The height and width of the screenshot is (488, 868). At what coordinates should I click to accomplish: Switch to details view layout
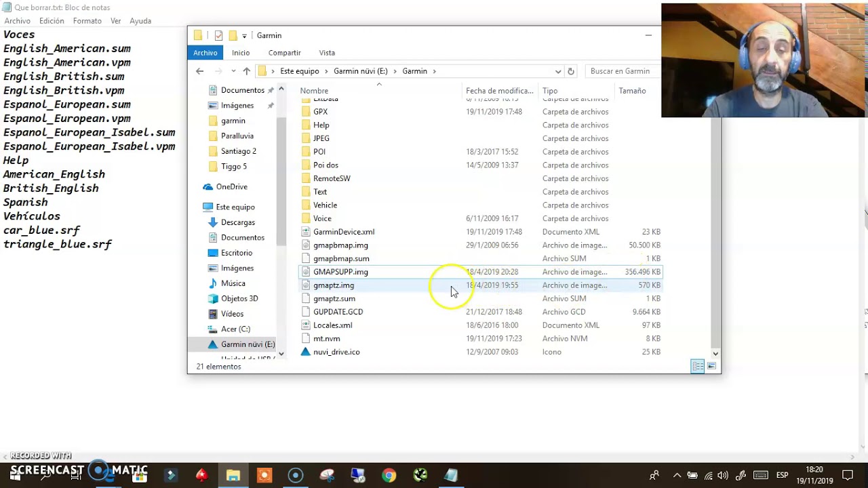click(x=697, y=367)
